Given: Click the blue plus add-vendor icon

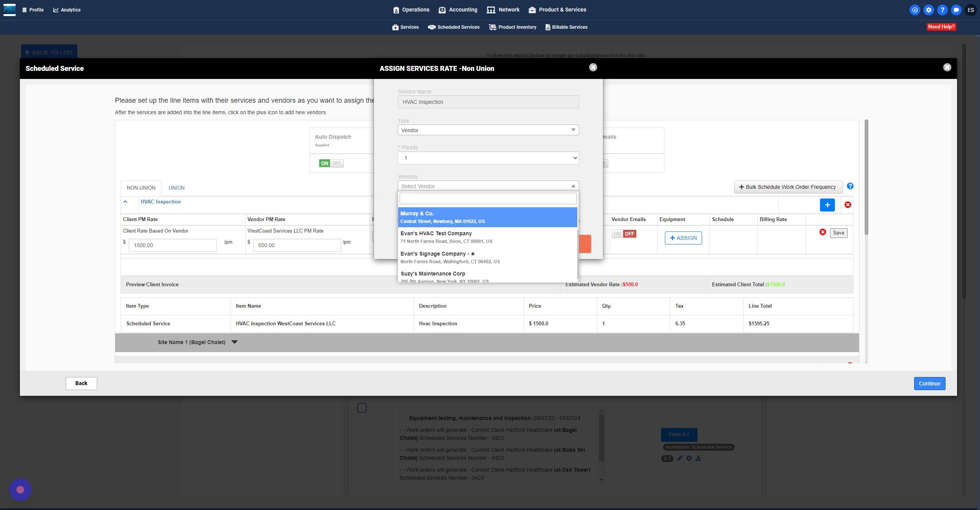Looking at the screenshot, I should coord(827,205).
